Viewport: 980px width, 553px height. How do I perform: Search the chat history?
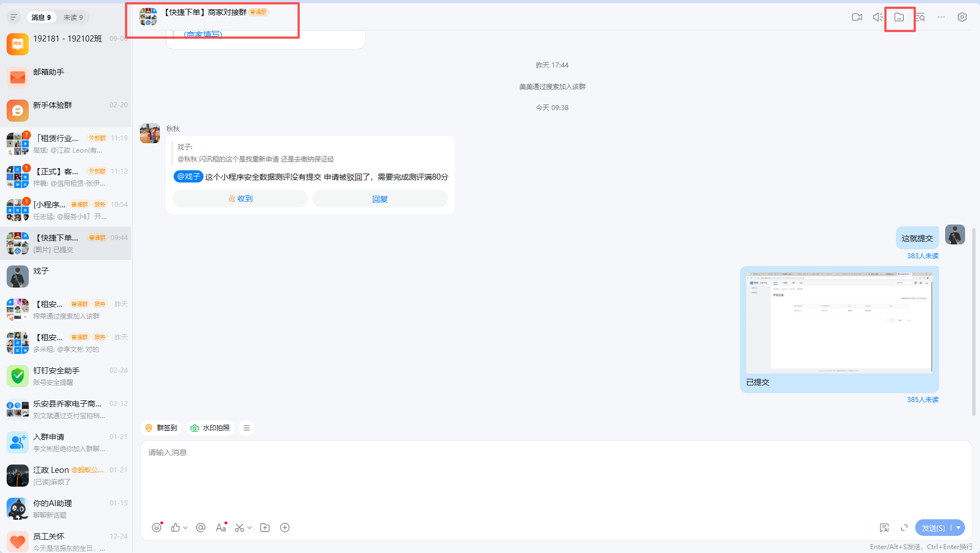click(x=920, y=17)
